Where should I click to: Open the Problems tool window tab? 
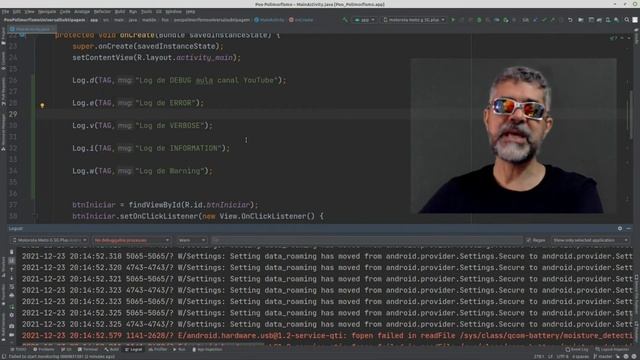pos(44,350)
